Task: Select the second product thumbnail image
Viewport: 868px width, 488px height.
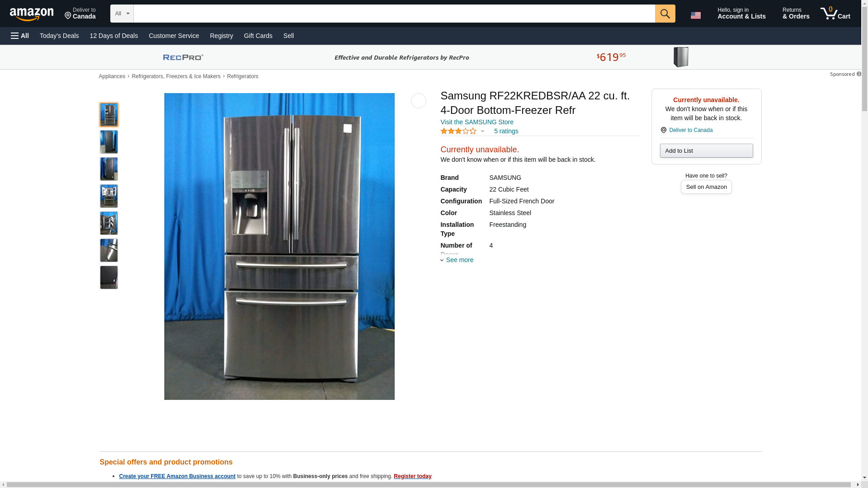Action: 108,142
